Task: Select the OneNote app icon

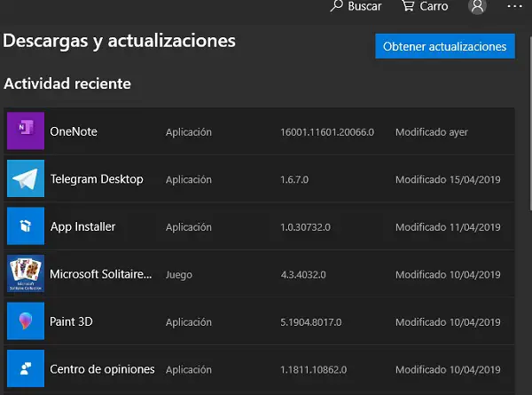Action: 26,130
